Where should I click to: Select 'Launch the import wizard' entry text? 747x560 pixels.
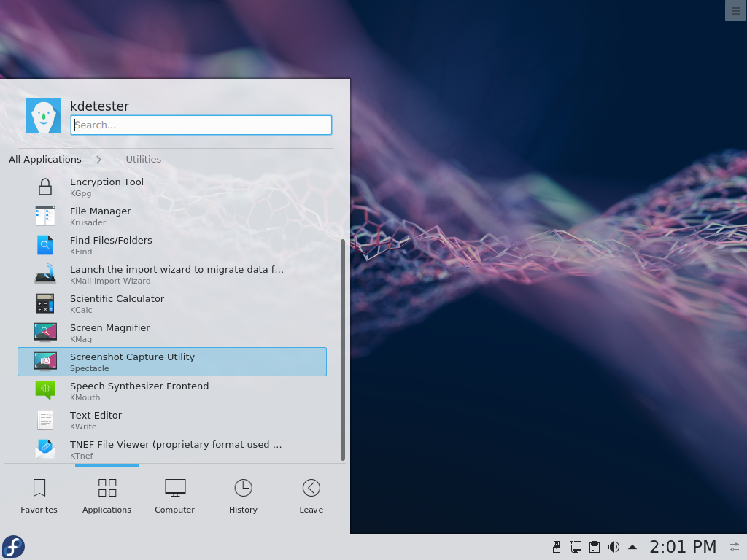coord(177,270)
